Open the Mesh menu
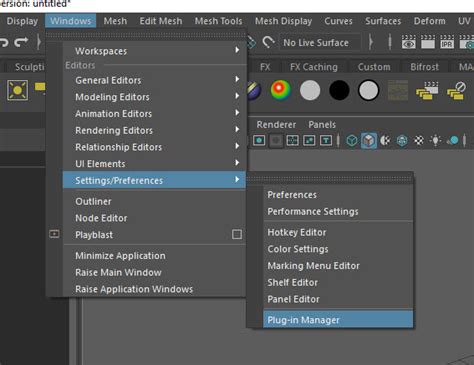Image resolution: width=474 pixels, height=365 pixels. pos(115,21)
